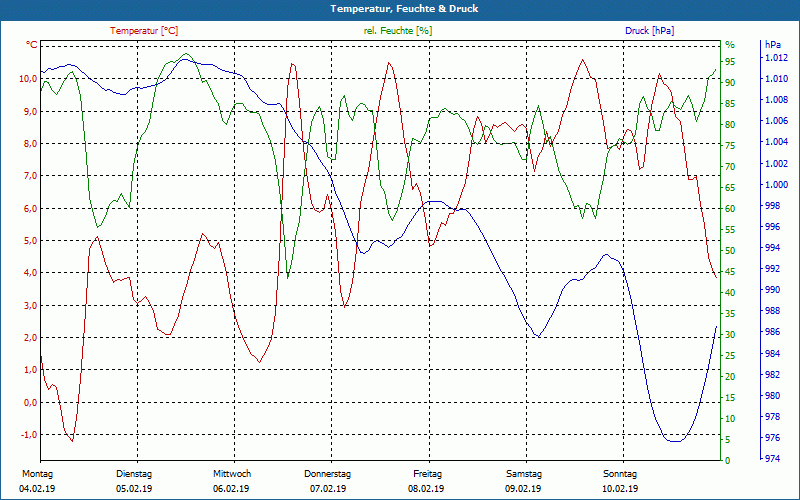
Task: Click the '60' humidity axis value
Action: 730,208
